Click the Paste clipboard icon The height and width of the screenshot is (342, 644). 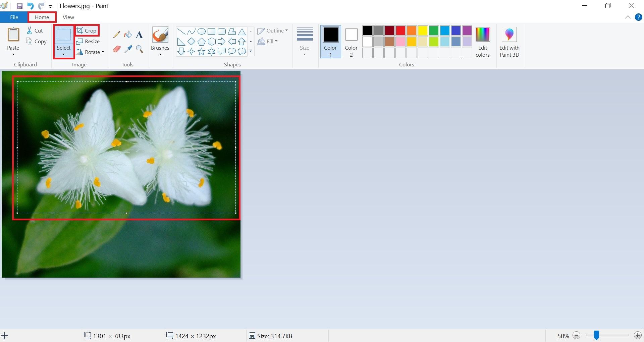point(13,35)
